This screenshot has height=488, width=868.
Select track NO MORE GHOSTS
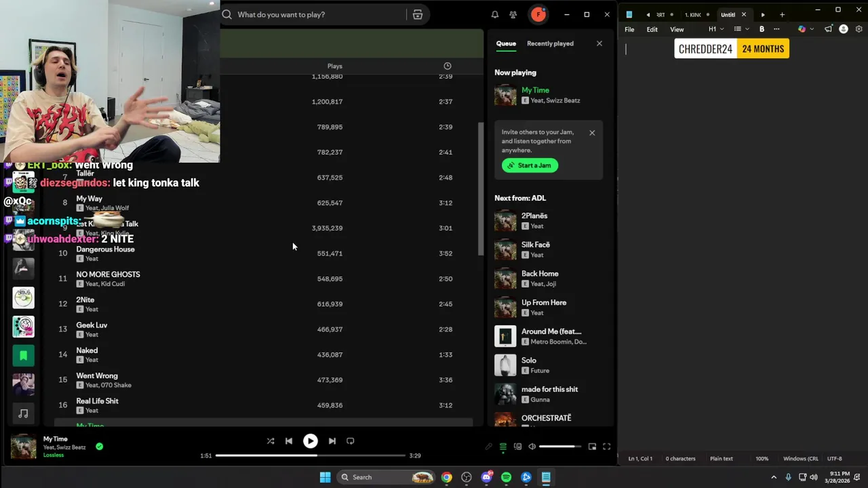pos(263,279)
